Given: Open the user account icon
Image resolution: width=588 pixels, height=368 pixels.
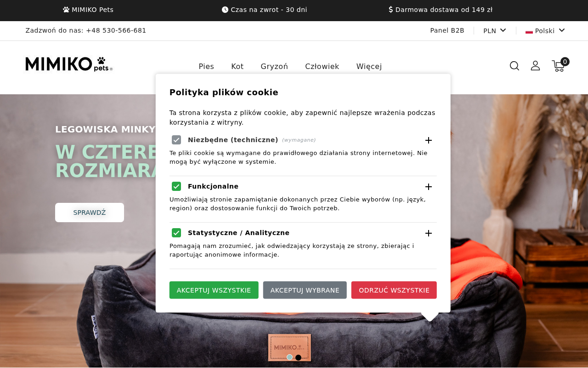Looking at the screenshot, I should pos(535,66).
